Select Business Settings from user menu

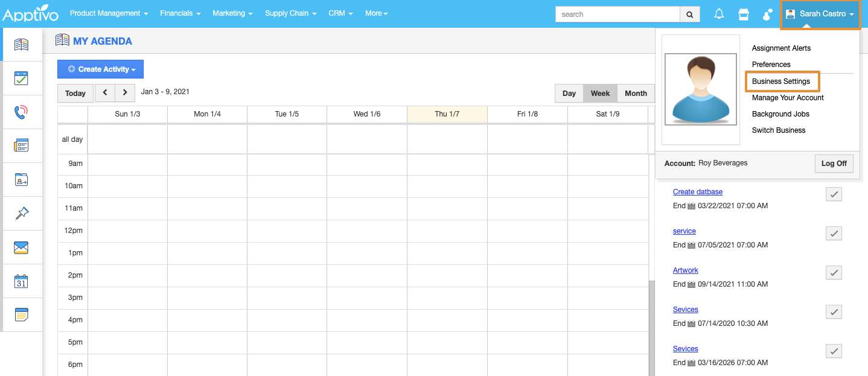[781, 81]
